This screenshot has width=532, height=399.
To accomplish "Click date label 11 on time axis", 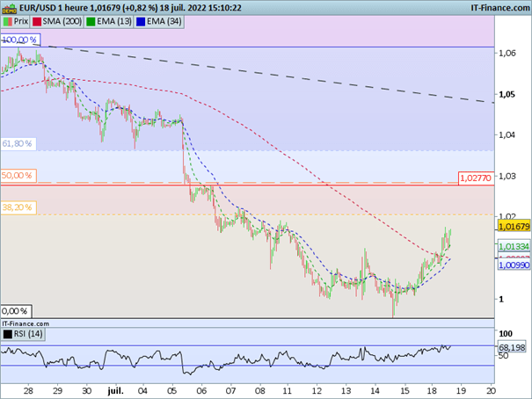I will pos(287,391).
